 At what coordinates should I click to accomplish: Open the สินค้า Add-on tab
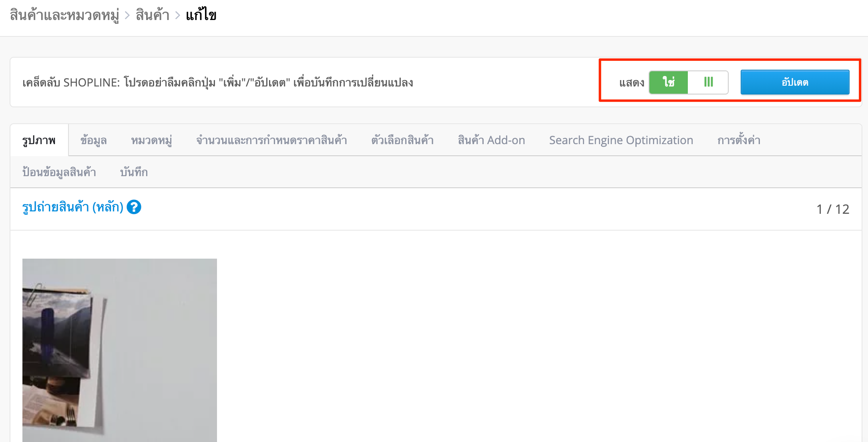[x=491, y=140]
